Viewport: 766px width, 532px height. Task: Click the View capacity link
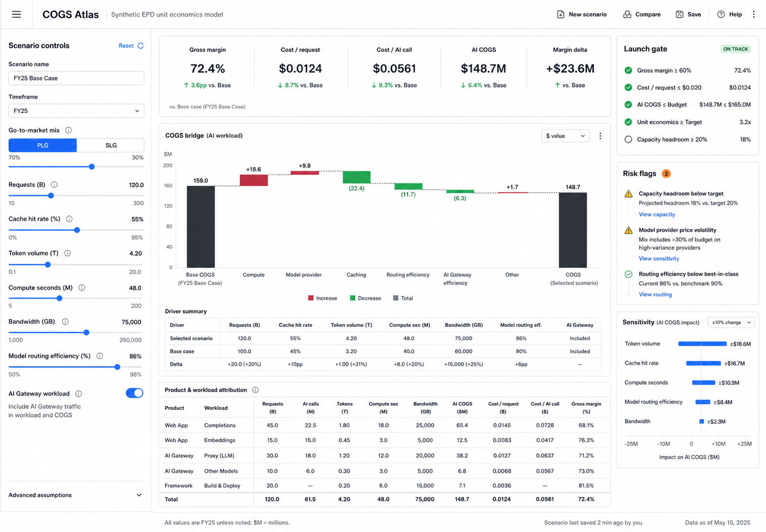click(657, 214)
